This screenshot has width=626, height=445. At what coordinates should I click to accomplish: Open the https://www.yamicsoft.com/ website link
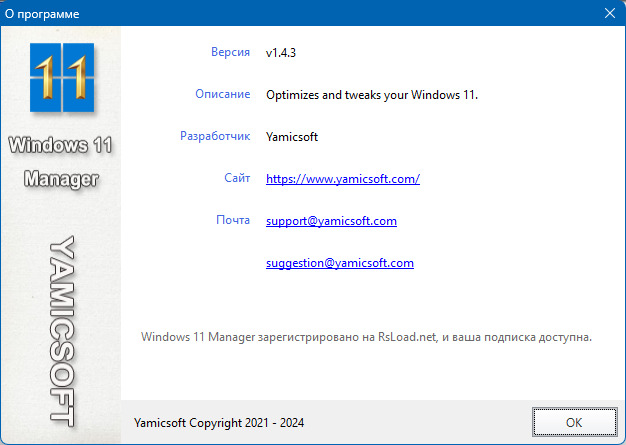[x=342, y=179]
